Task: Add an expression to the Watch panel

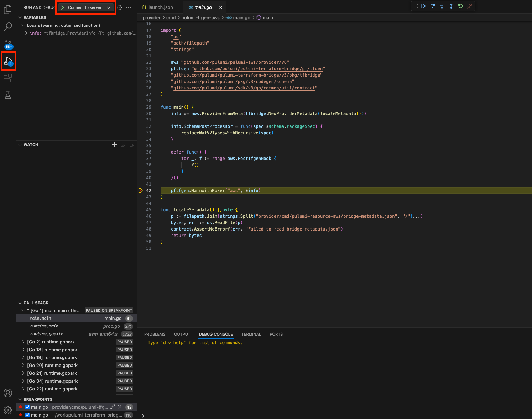Action: 114,145
